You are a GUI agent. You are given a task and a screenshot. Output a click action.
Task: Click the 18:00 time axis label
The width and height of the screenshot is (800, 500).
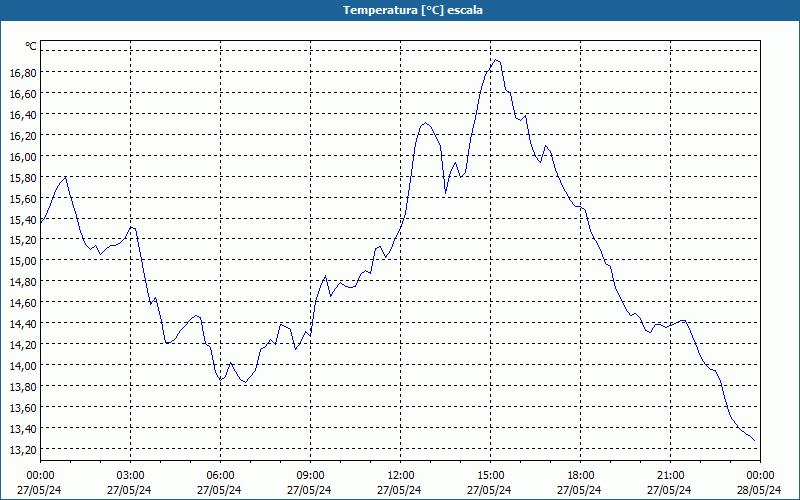click(x=580, y=476)
